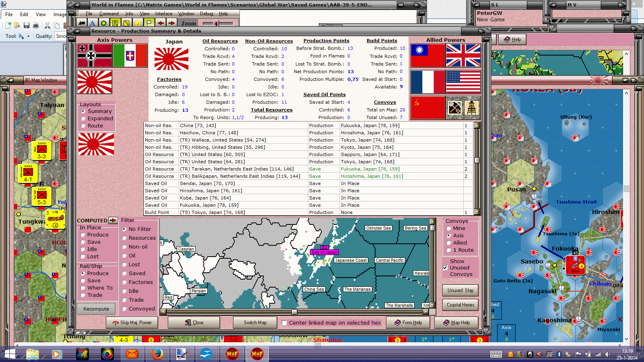Open the Edit menu in background editor
Screen dimensions: 644x362
pyautogui.click(x=24, y=14)
